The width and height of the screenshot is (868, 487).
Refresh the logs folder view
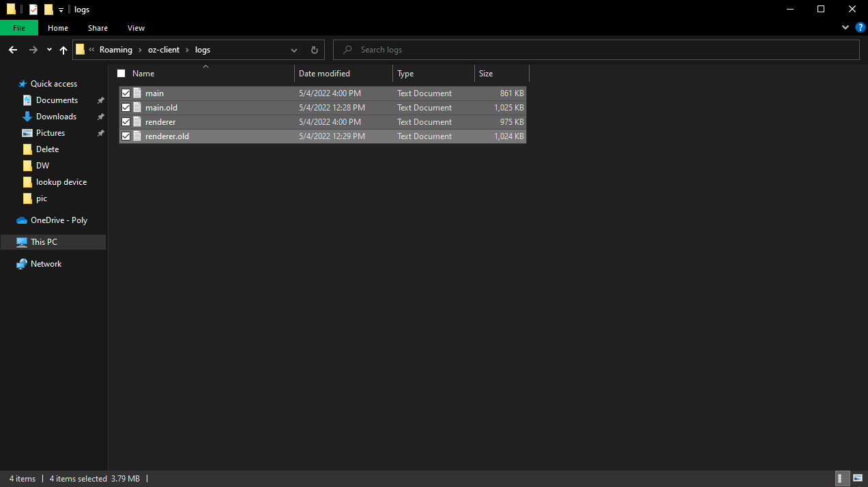pos(313,49)
